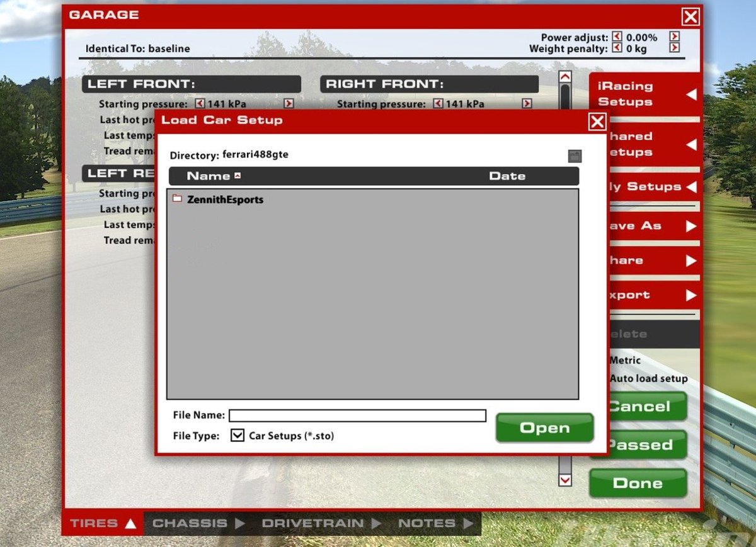Image resolution: width=756 pixels, height=547 pixels.
Task: Click the Identical To: baseline text
Action: coord(137,48)
